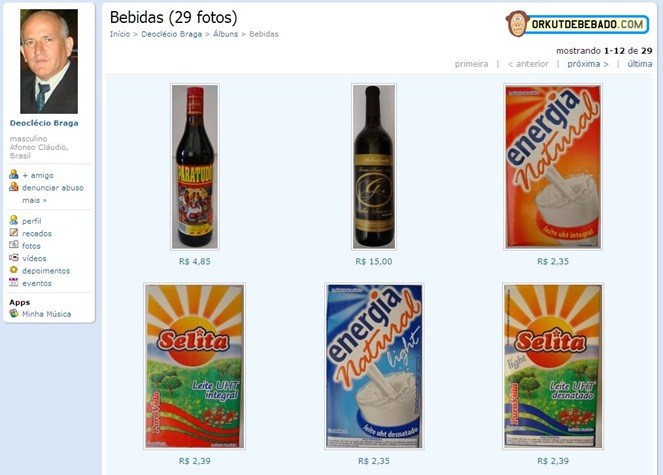Click the add friend icon beside amigo

click(x=14, y=175)
